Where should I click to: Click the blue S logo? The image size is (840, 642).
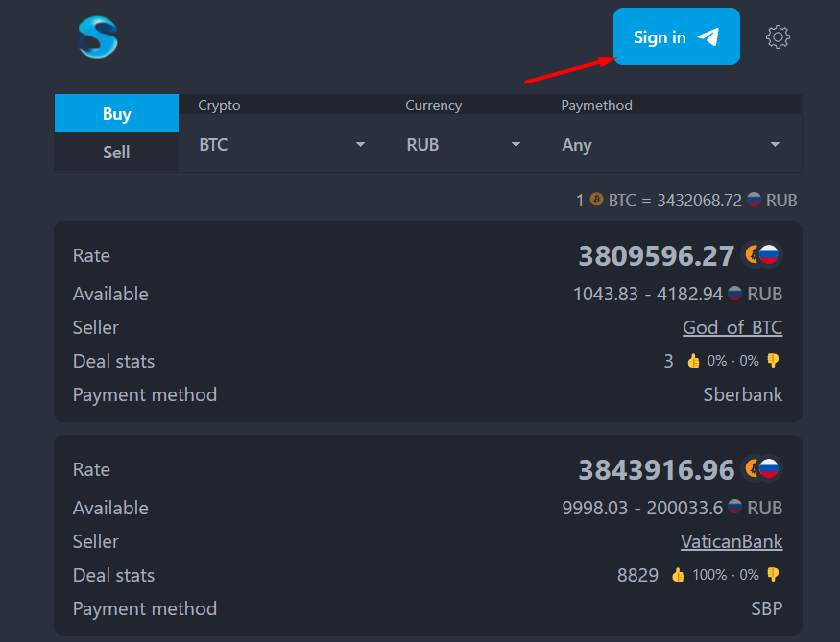(98, 36)
